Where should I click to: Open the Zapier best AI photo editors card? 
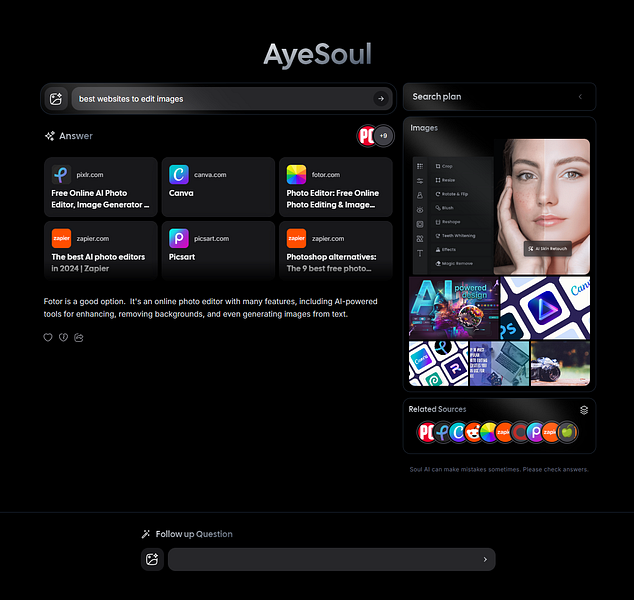101,251
